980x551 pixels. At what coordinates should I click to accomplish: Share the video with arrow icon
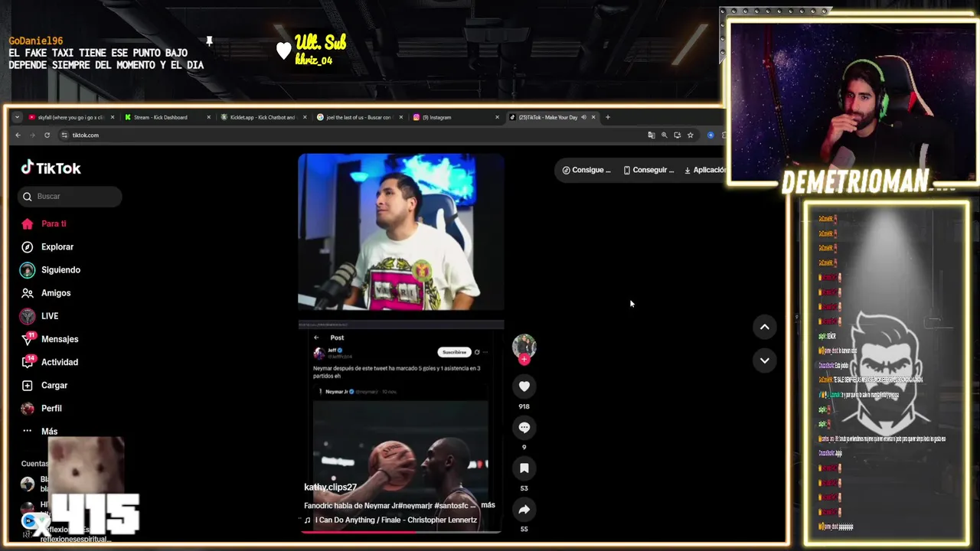[524, 509]
